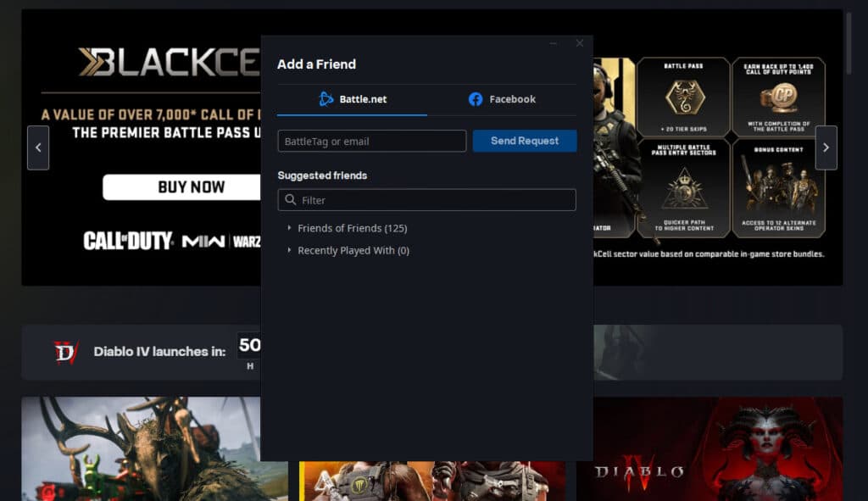Viewport: 868px width, 501px height.
Task: Click the Send Request button
Action: [x=525, y=141]
